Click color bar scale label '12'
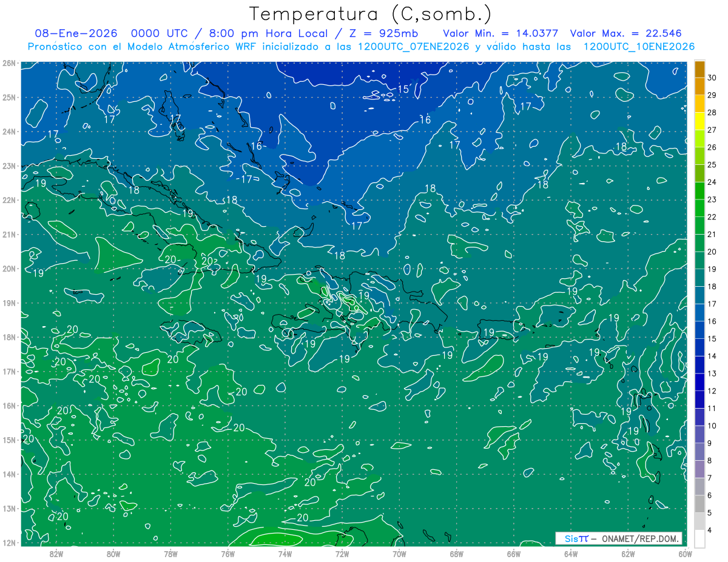 tap(712, 391)
